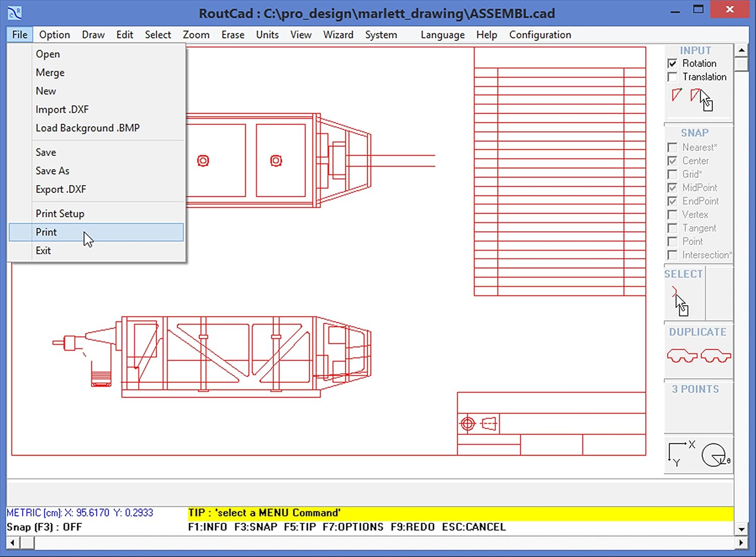756x557 pixels.
Task: Click the first DUPLICATE shape icon
Action: pyautogui.click(x=681, y=355)
